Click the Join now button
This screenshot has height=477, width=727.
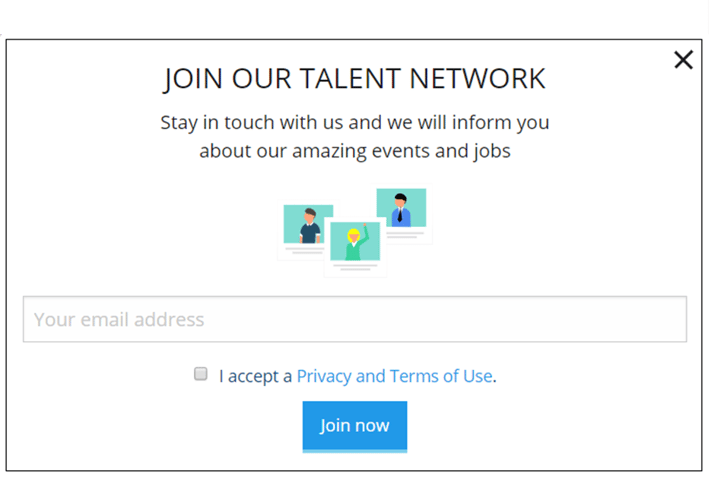coord(355,426)
